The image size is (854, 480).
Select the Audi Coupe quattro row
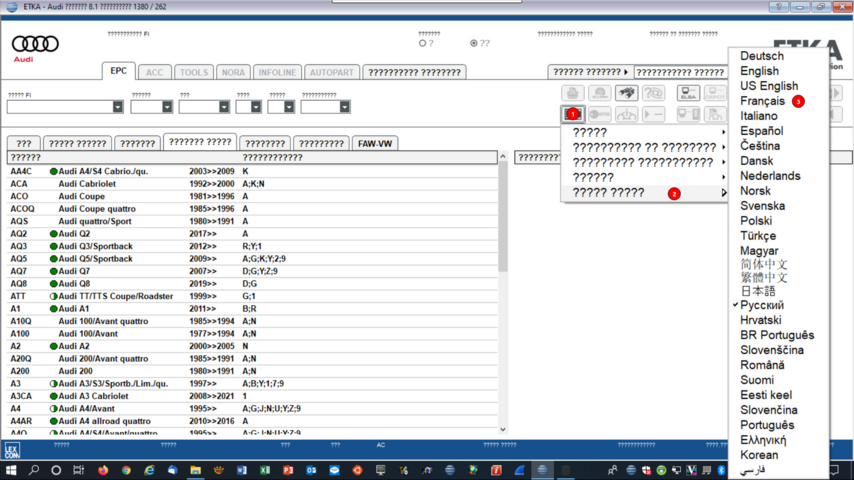tap(252, 209)
